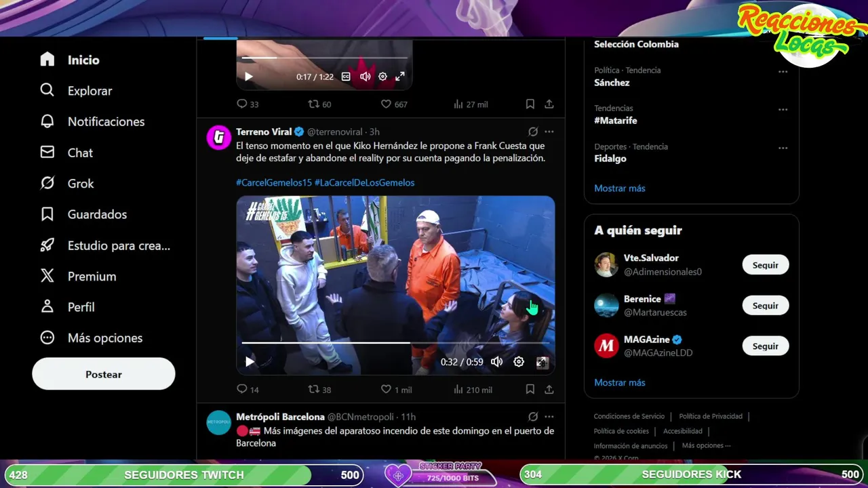This screenshot has width=868, height=488.
Task: Like the post with 667 likes
Action: pyautogui.click(x=394, y=104)
